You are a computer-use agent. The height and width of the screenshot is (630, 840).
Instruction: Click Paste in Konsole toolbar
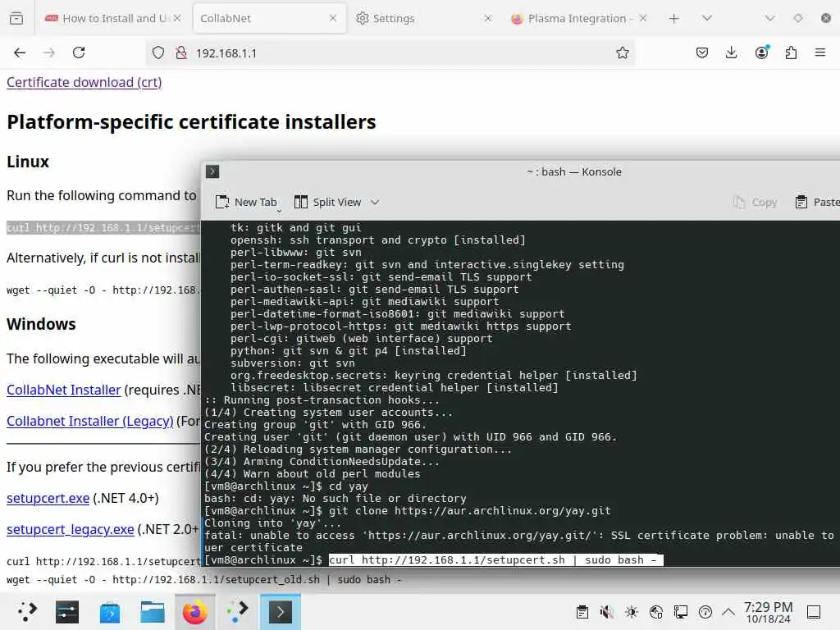coord(816,202)
